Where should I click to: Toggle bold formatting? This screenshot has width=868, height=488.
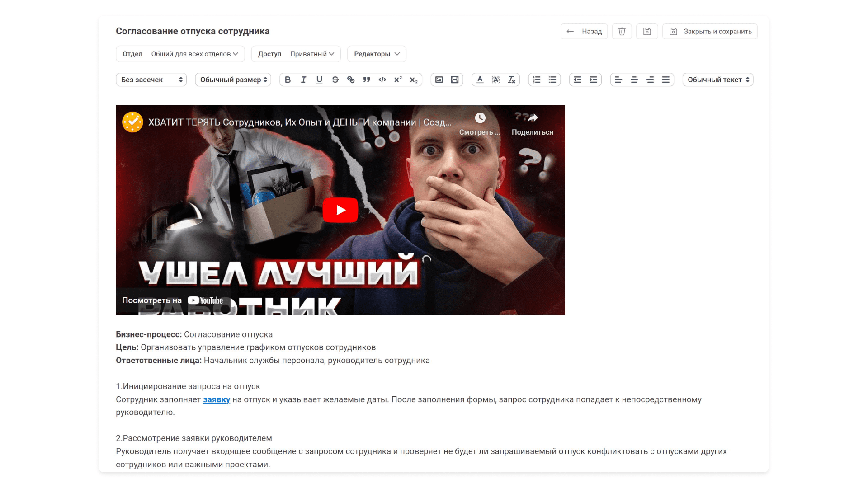(288, 80)
